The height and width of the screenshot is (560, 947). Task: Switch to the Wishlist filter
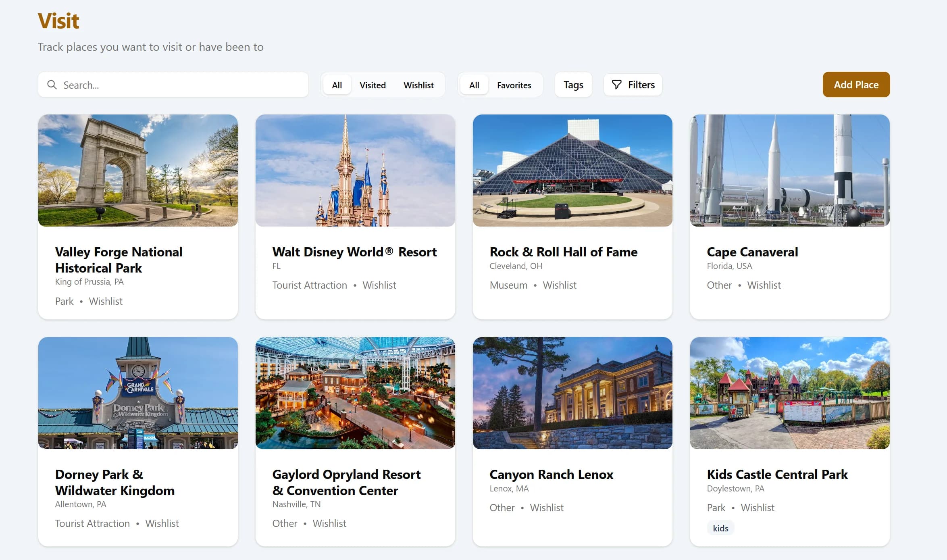point(418,85)
